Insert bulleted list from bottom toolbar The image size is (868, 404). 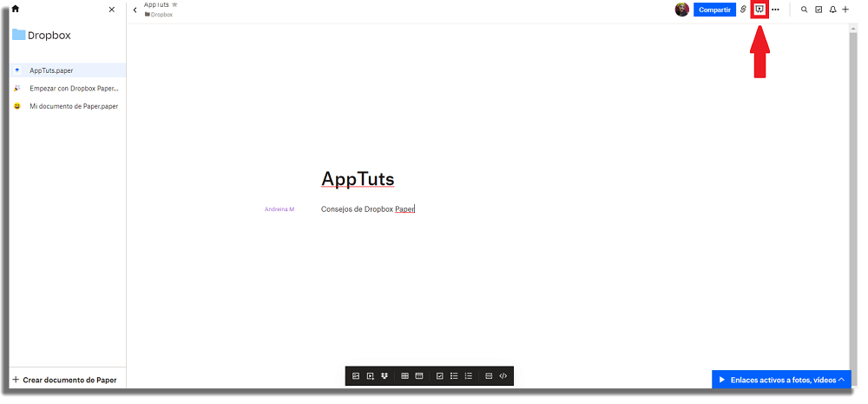(x=454, y=375)
